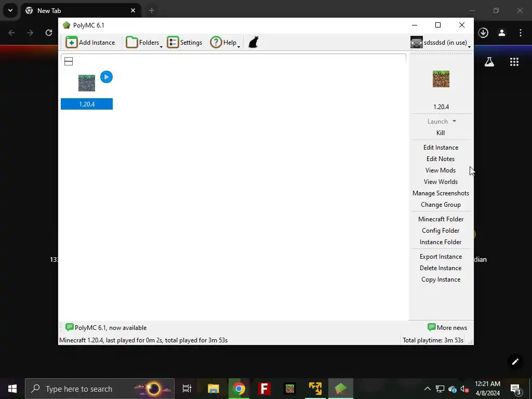Click the Total playtime status text

433,340
